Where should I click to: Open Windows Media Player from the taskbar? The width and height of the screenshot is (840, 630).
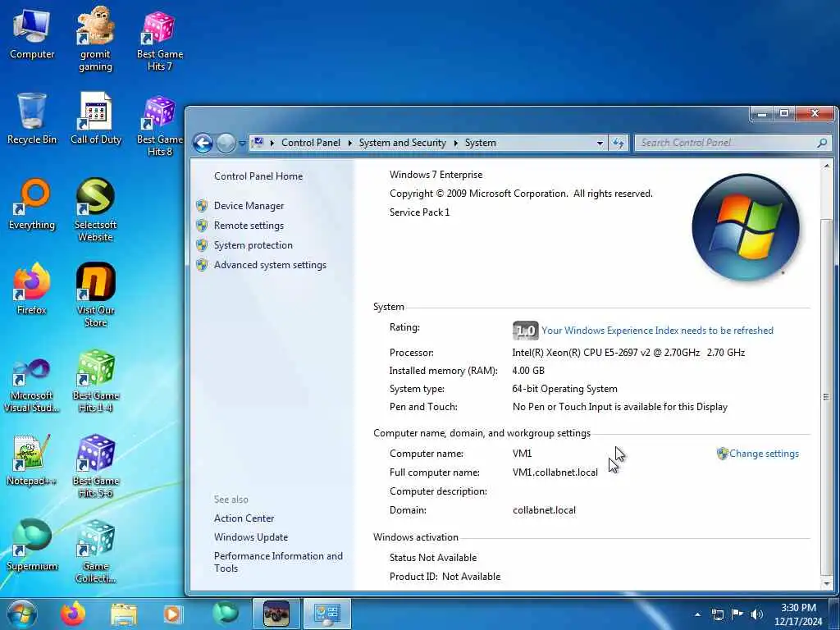click(173, 614)
